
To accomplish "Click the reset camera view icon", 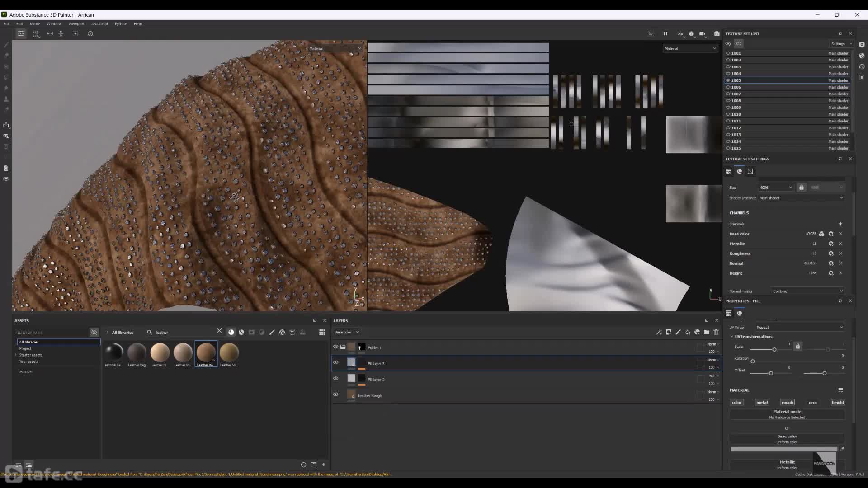I will [90, 33].
